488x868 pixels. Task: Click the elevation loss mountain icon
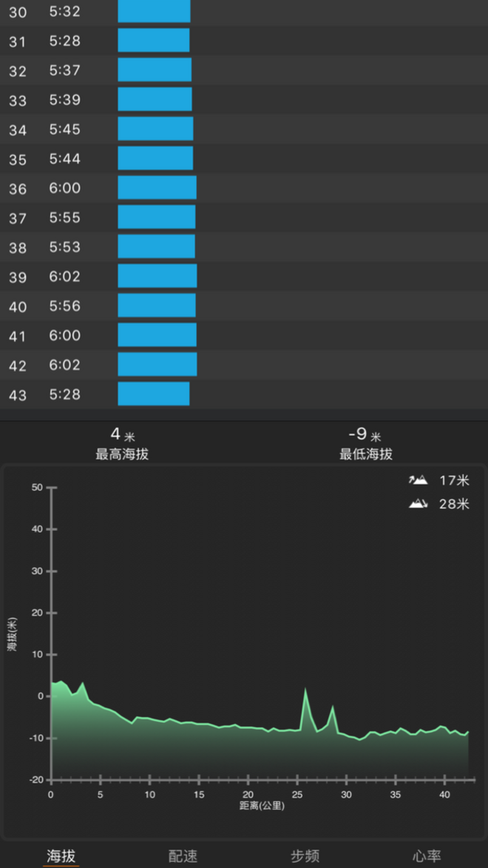418,504
